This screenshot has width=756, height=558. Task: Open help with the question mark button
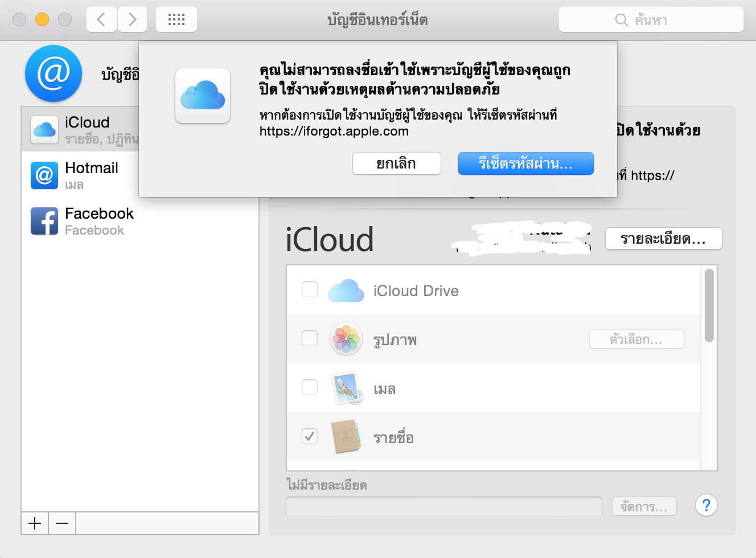coord(706,505)
